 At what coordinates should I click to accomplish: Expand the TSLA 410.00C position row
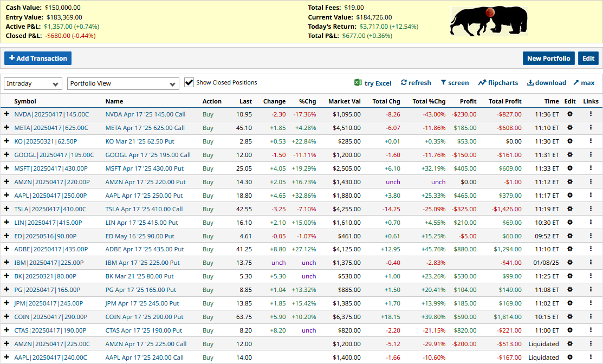click(7, 209)
